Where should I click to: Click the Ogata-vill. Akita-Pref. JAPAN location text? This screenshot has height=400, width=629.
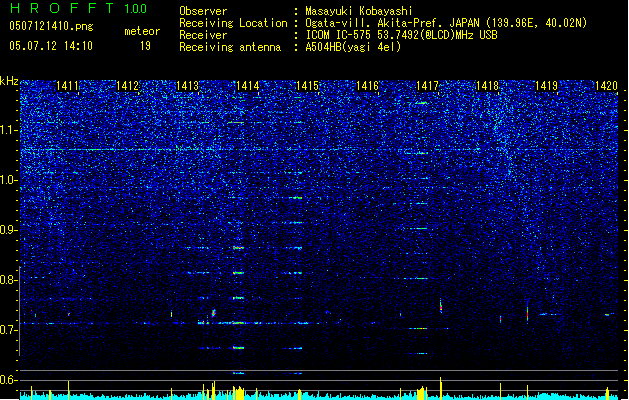446,23
